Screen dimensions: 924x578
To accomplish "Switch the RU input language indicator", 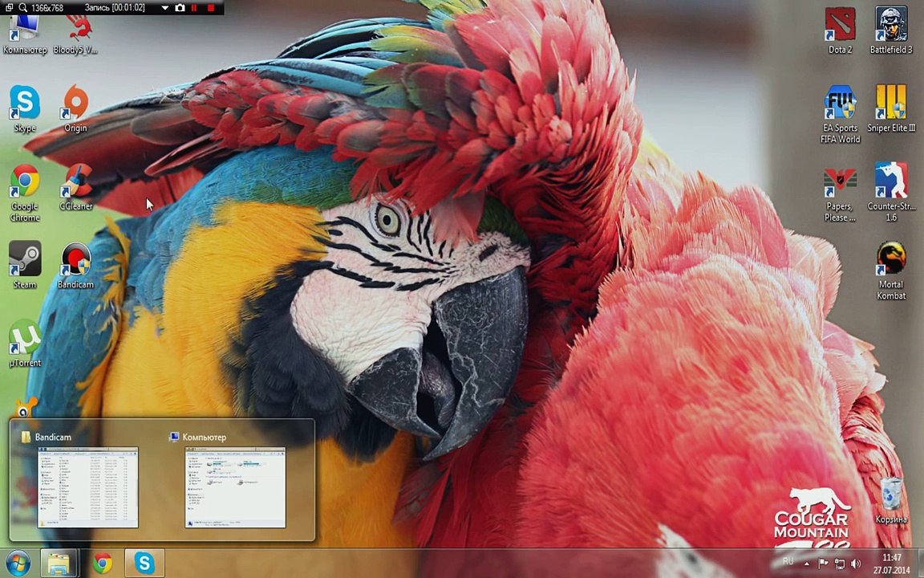I will 788,561.
